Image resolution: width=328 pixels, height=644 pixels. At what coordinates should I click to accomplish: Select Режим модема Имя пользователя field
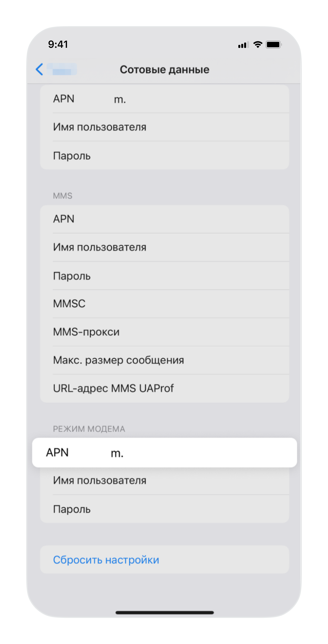pos(165,480)
